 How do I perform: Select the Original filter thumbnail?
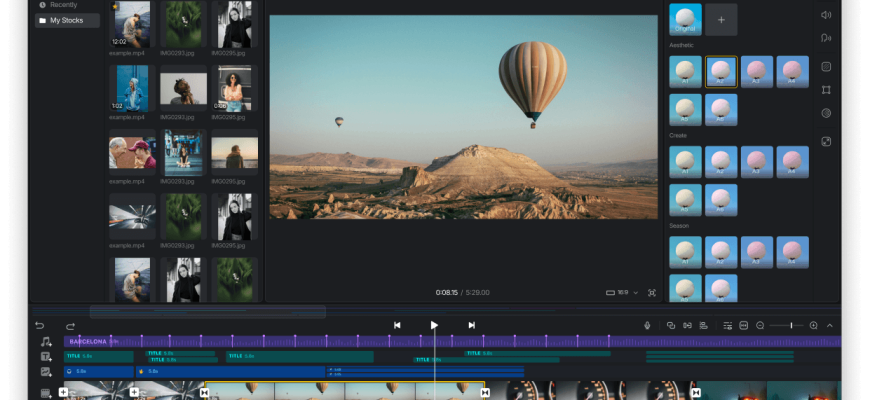pyautogui.click(x=685, y=20)
